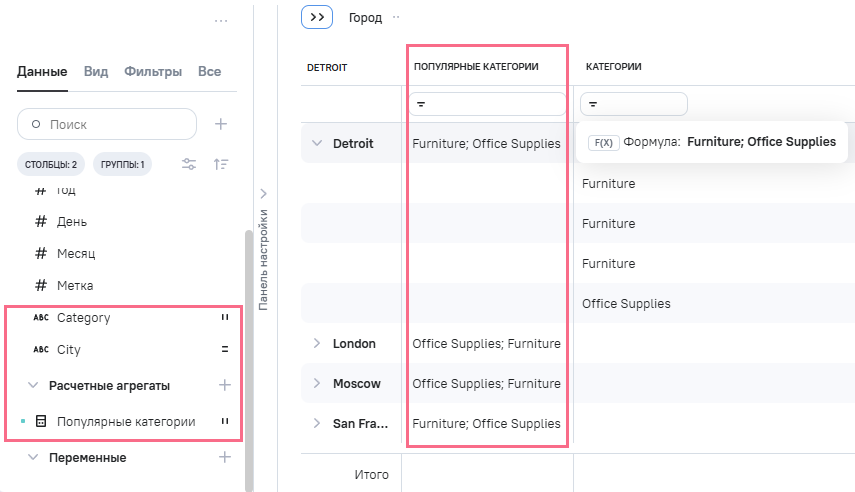Click the plus icon next to search field

(x=221, y=124)
